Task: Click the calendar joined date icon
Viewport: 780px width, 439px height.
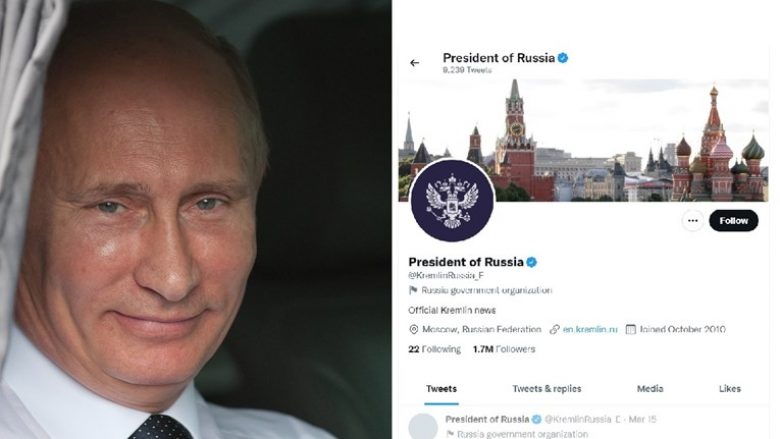Action: point(630,329)
